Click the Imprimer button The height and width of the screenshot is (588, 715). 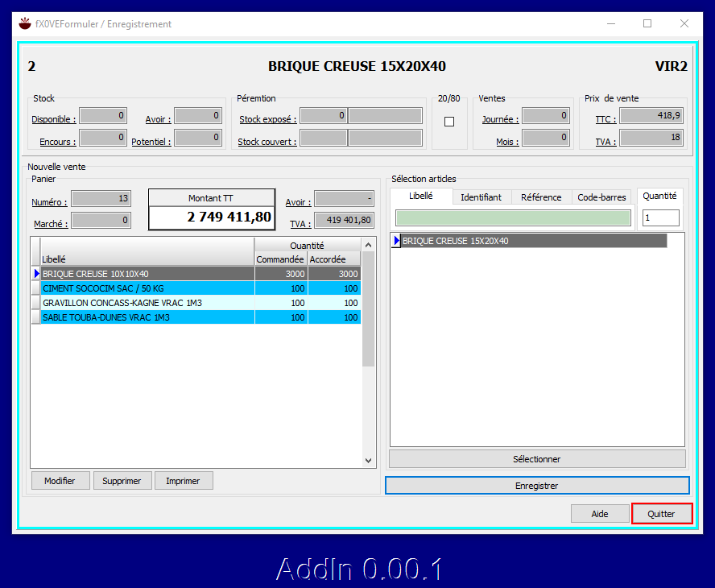(184, 480)
